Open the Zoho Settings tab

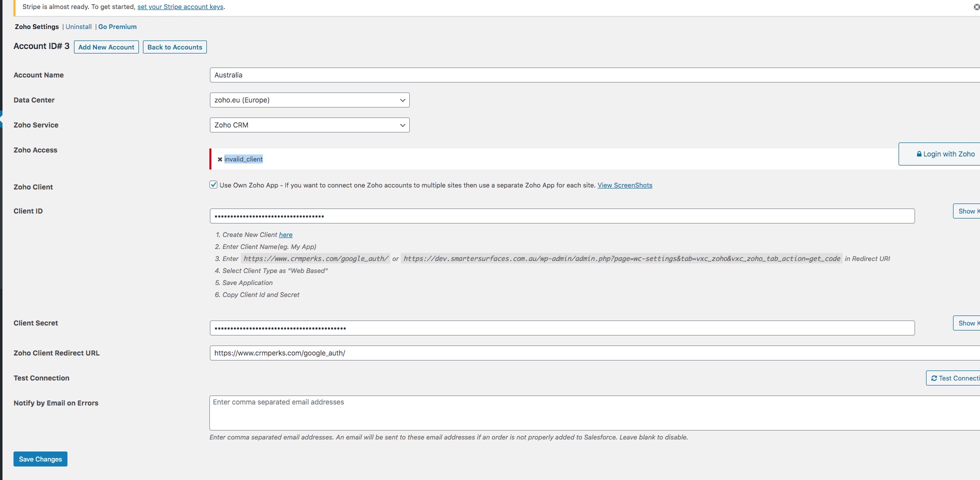[x=36, y=27]
